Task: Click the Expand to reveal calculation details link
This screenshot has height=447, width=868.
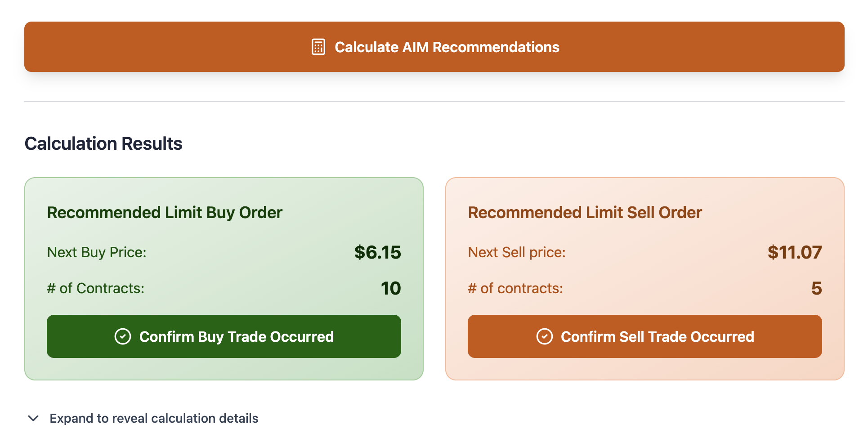Action: coord(154,418)
